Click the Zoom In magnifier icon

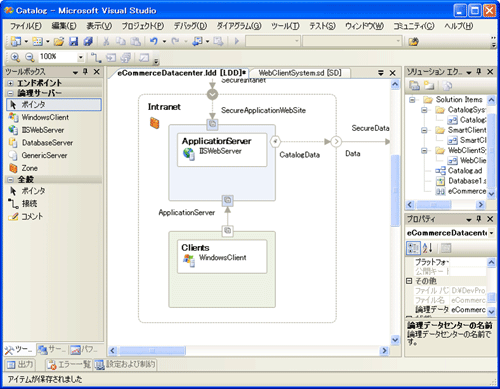(x=15, y=57)
